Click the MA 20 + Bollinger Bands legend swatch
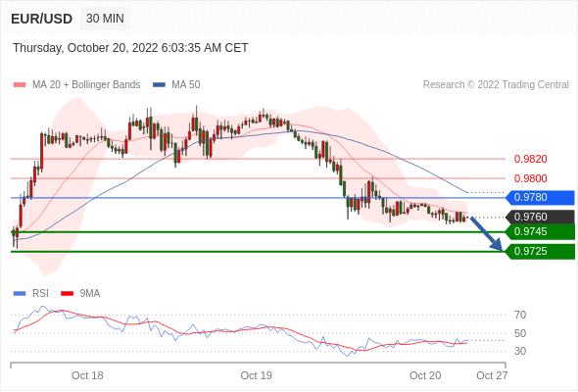The height and width of the screenshot is (392, 578). [x=20, y=85]
